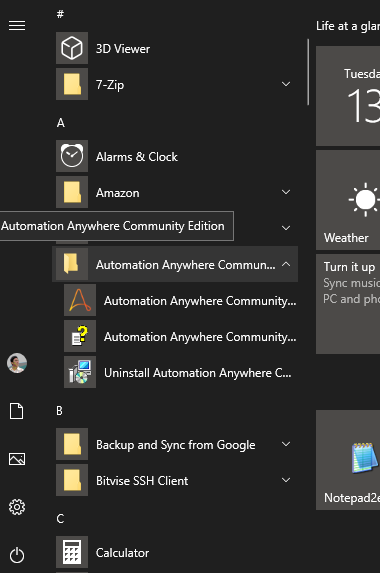
Task: Click the Amazon folder icon
Action: pos(72,192)
